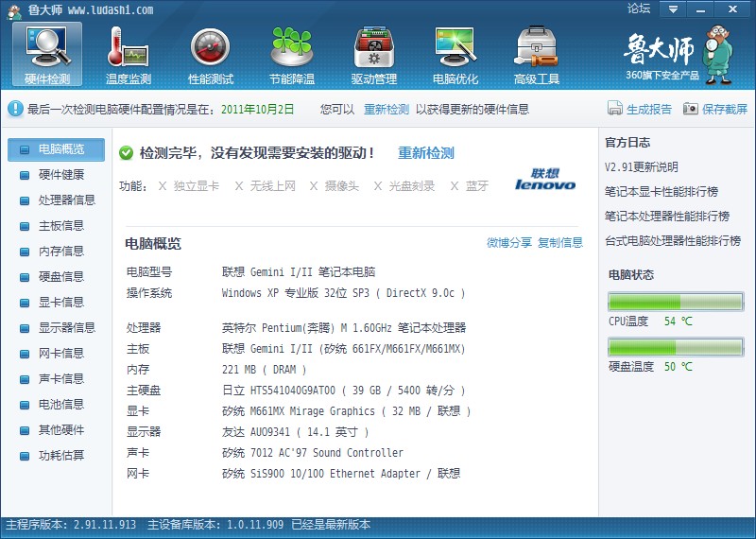Image resolution: width=756 pixels, height=539 pixels.
Task: Click the green checkmark detection status icon
Action: [127, 153]
